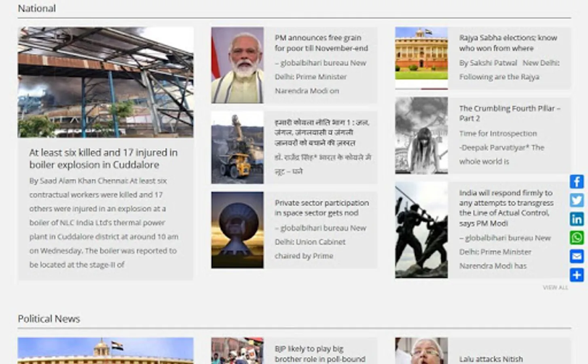Screen dimensions: 588x364
Task: Click the 'Union Cabinet chaired by Prime' excerpt
Action: (320, 242)
